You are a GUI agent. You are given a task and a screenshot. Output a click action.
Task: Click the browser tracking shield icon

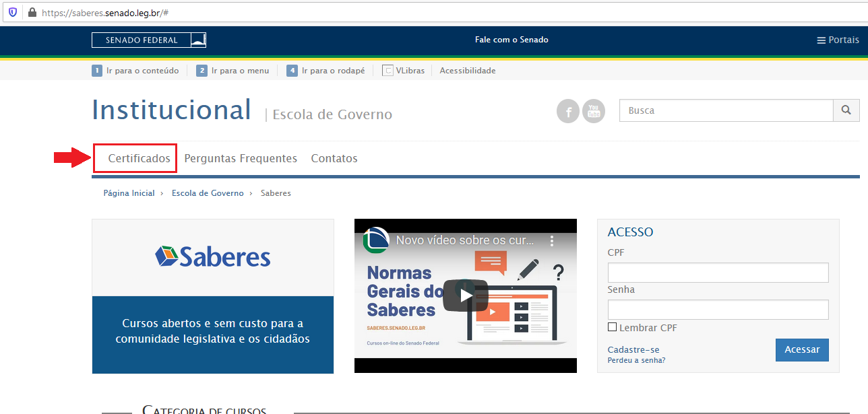13,13
